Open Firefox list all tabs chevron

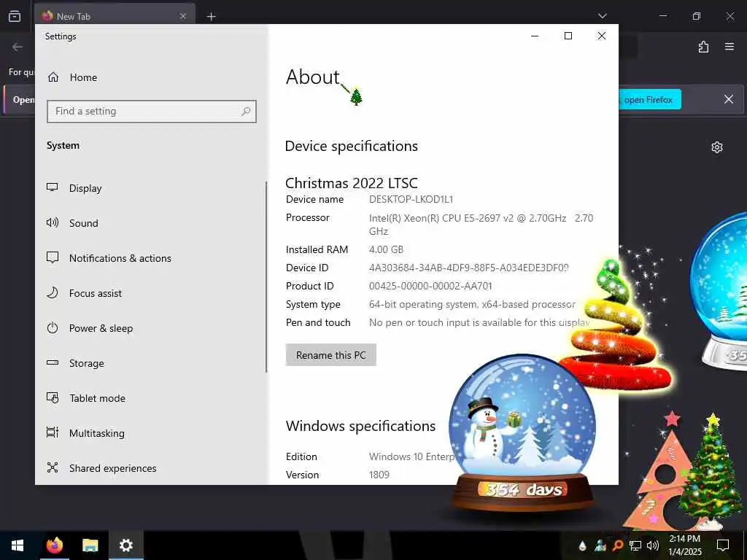coord(603,16)
